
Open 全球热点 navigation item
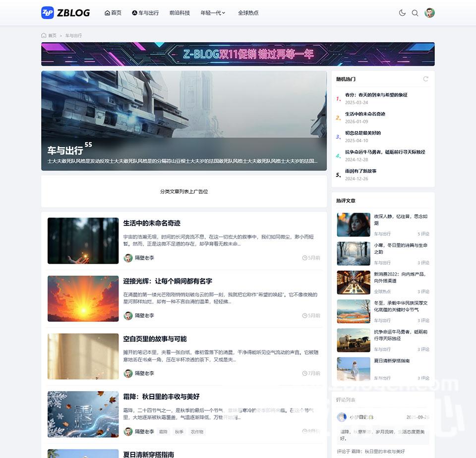point(248,13)
